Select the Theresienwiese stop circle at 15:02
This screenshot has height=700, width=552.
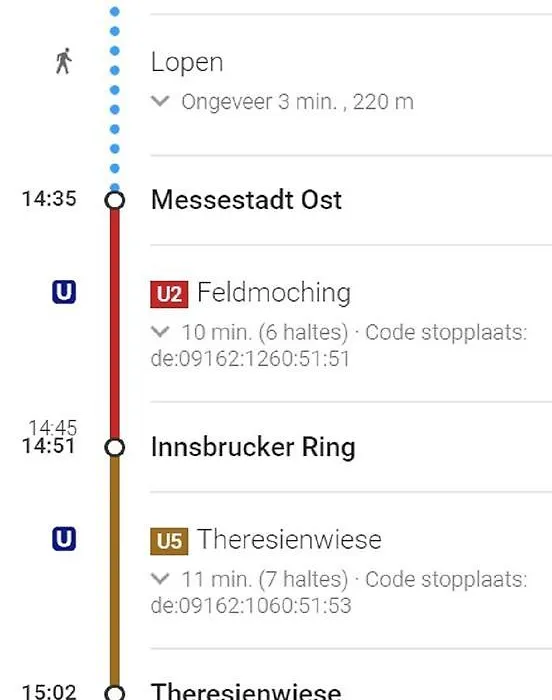(x=115, y=693)
